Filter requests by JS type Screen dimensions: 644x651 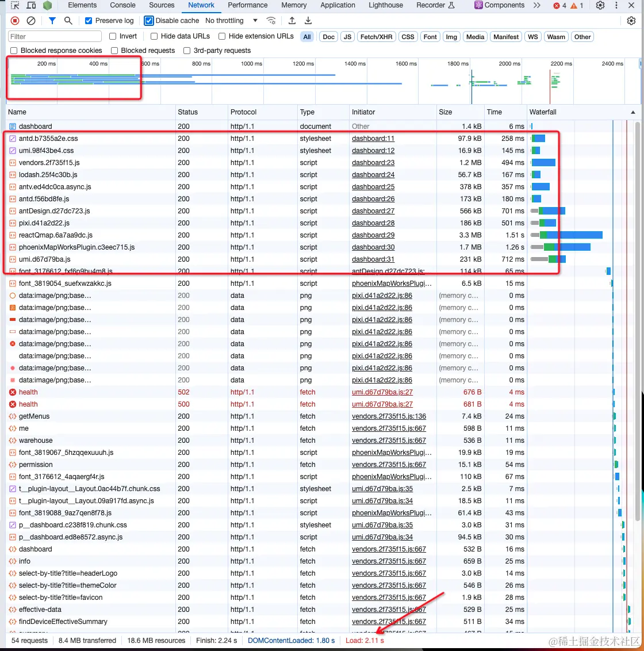(x=347, y=37)
